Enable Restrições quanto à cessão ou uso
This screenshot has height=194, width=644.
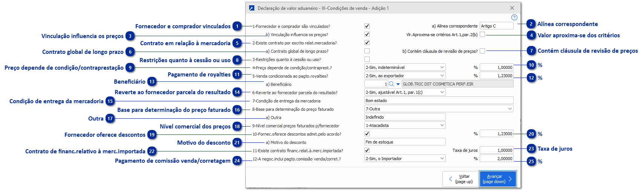(367, 59)
